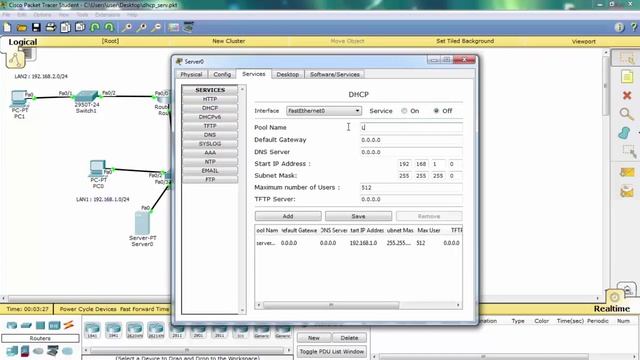Screen dimensions: 640x360
Task: Click the Save pool button
Action: coord(358,216)
